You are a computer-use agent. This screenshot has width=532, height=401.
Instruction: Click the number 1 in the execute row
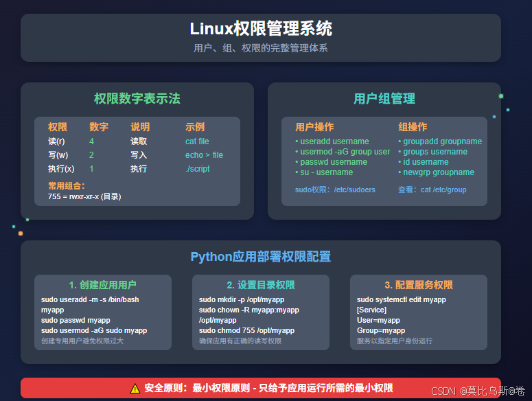click(91, 169)
